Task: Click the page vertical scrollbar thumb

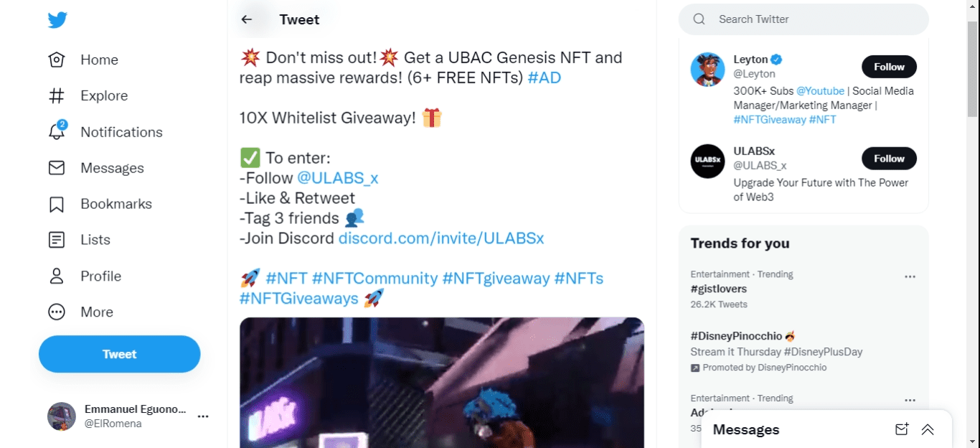Action: pos(973,68)
